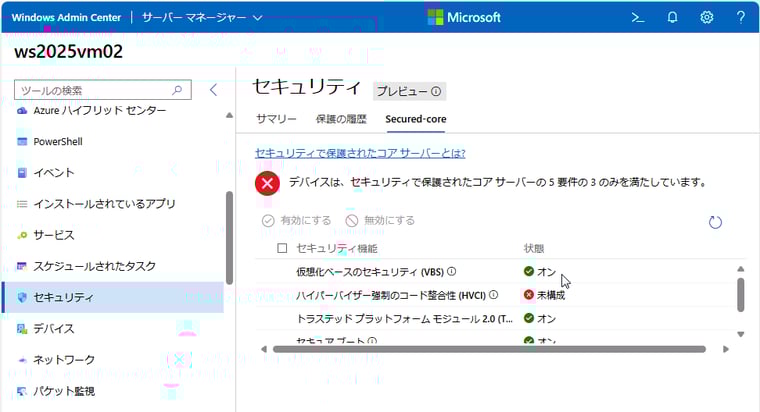Screen dimensions: 760x412
Task: Click Windows Admin Center title
Action: (x=66, y=17)
